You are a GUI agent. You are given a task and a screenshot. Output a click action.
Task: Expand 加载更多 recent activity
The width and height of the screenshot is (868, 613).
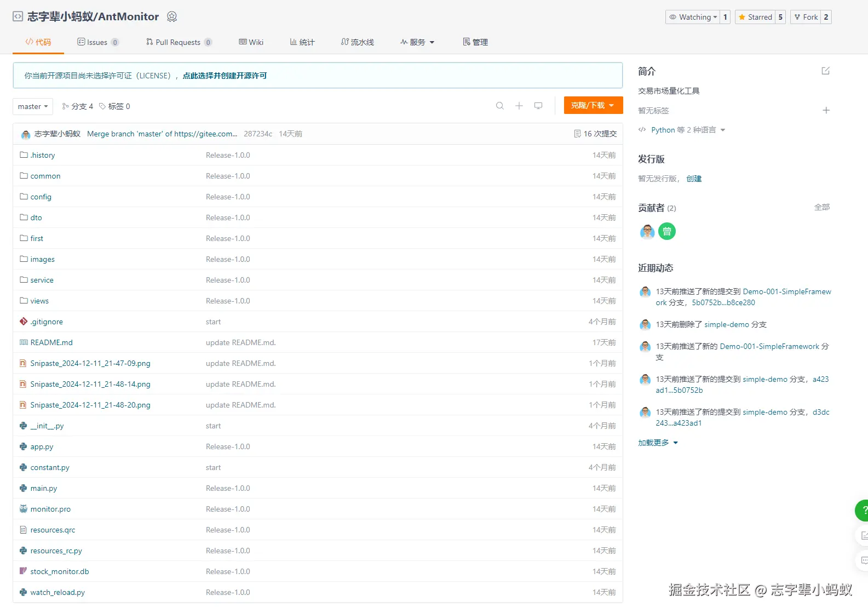tap(658, 443)
